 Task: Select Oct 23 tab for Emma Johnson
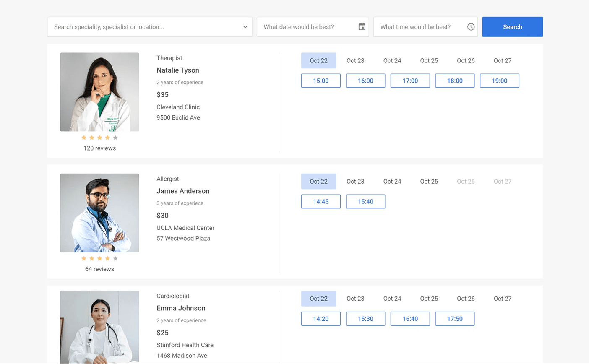click(x=355, y=299)
